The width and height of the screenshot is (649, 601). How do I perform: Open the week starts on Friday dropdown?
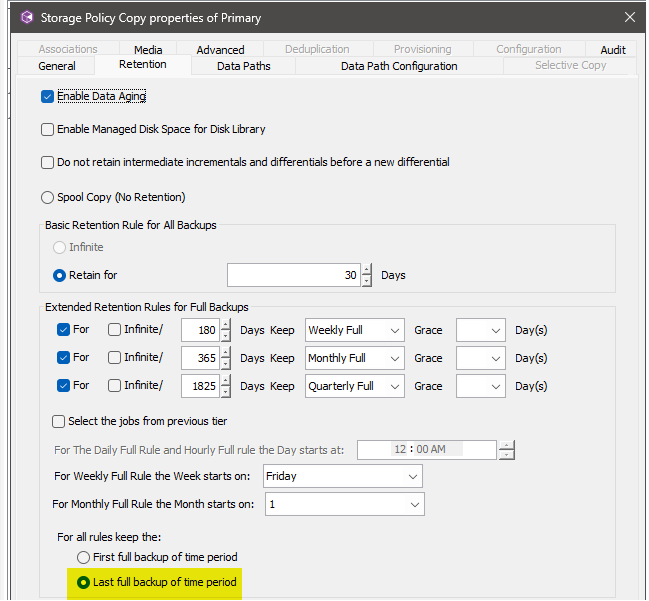(x=343, y=477)
